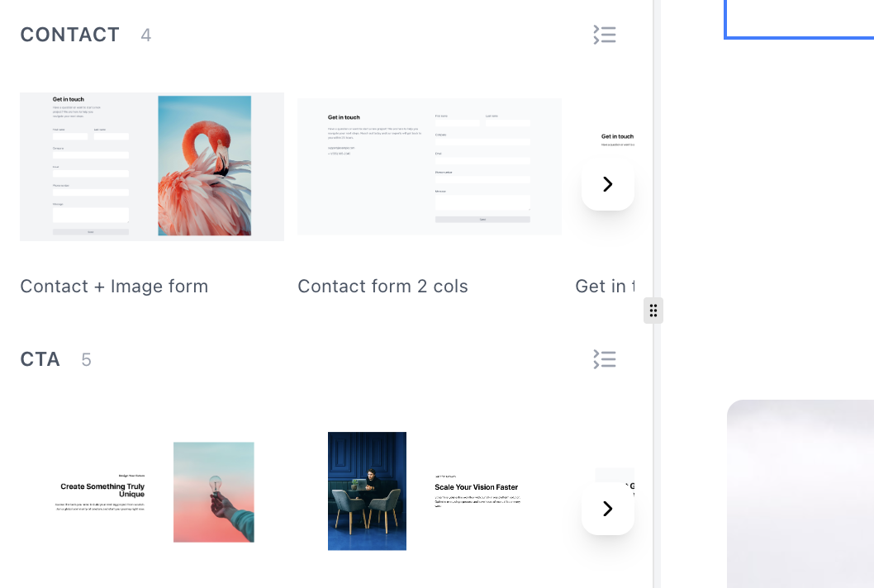This screenshot has width=874, height=588.
Task: Click the drag handle on the panel divider
Action: point(653,310)
